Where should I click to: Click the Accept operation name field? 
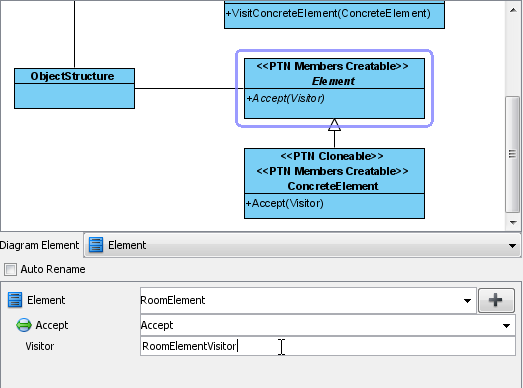[328, 325]
